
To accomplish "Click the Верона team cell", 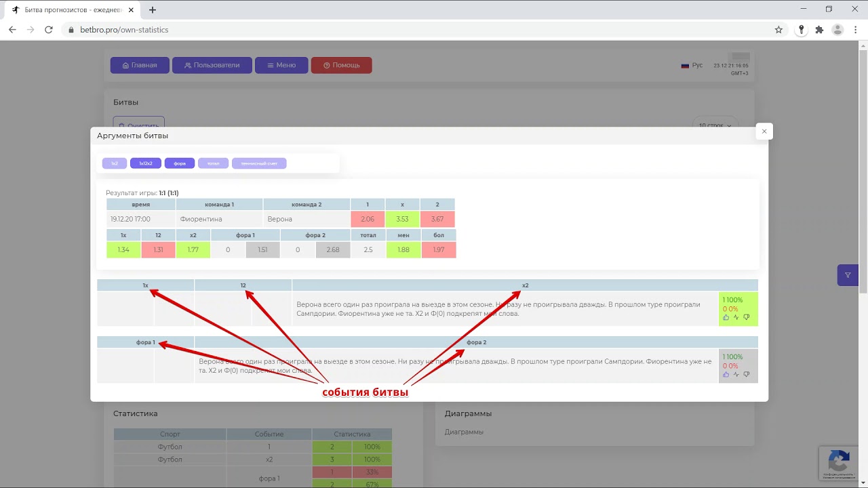I will point(307,219).
